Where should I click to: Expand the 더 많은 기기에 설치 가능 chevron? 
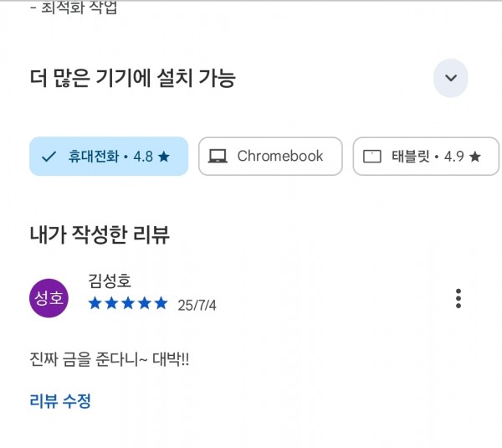(x=450, y=78)
